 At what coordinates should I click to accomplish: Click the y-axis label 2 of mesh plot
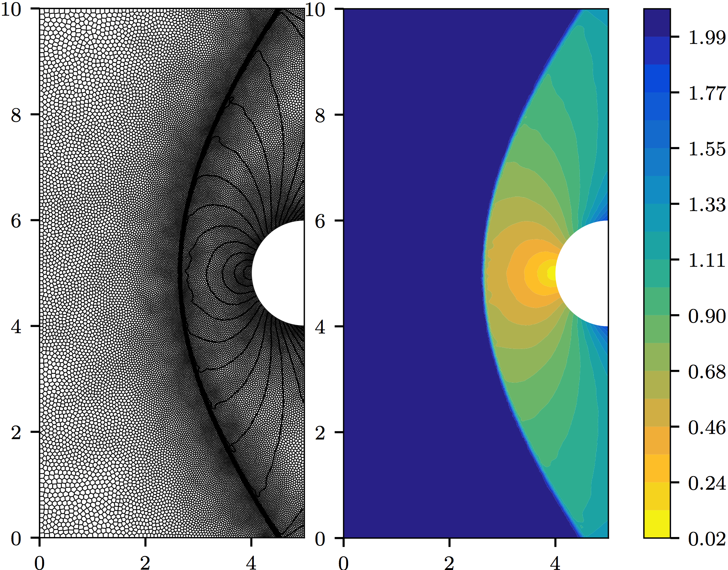click(x=16, y=433)
